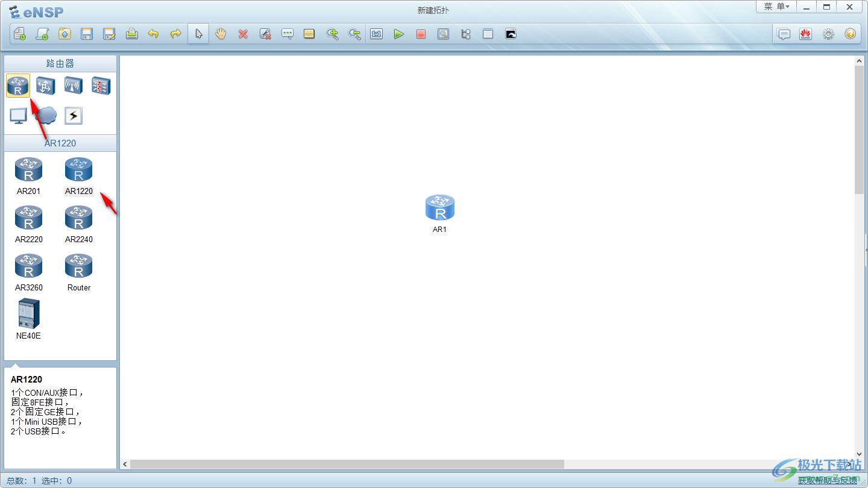
Task: Click the 总数: 1 选中: 0 status text
Action: point(39,481)
